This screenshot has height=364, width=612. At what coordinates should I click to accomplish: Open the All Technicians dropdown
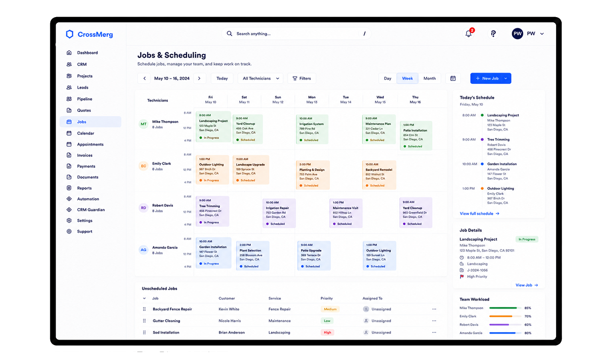coord(260,79)
